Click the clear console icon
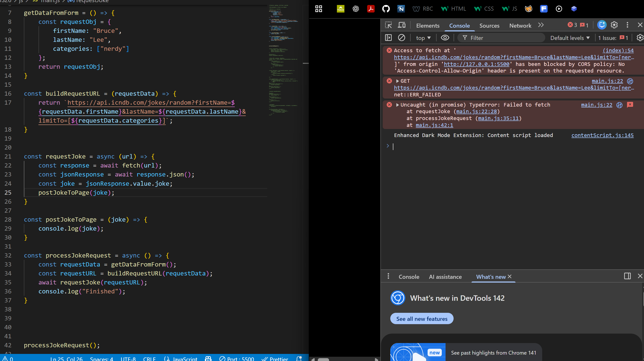Screen dimensions: 644x361 (x=402, y=38)
